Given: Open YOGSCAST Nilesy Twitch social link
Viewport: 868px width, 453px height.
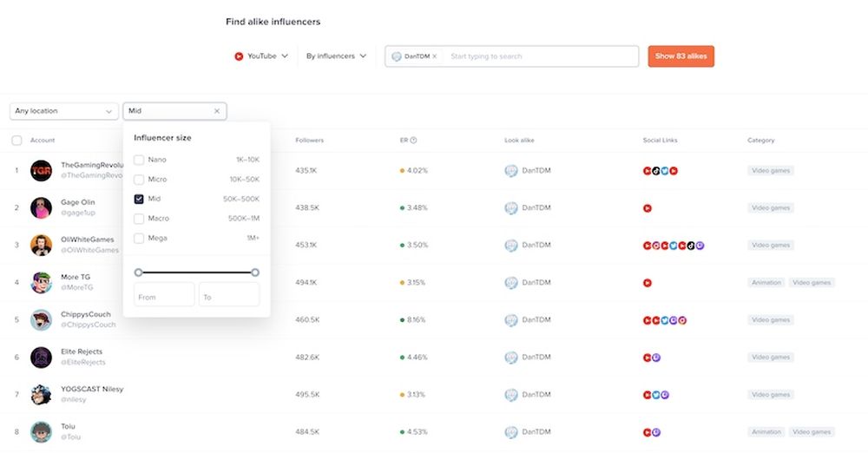Looking at the screenshot, I should click(x=665, y=395).
